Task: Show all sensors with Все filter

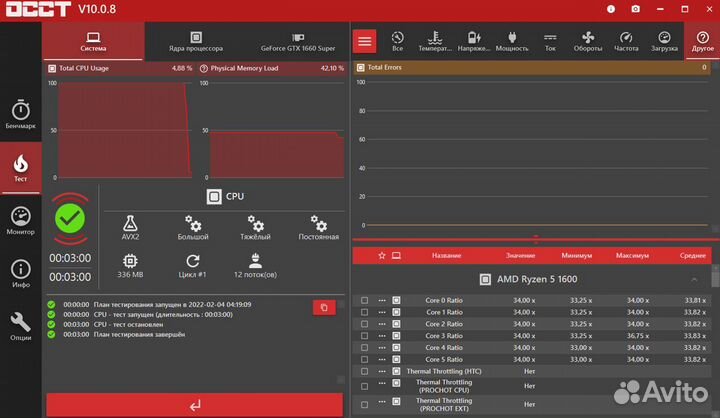Action: tap(398, 41)
